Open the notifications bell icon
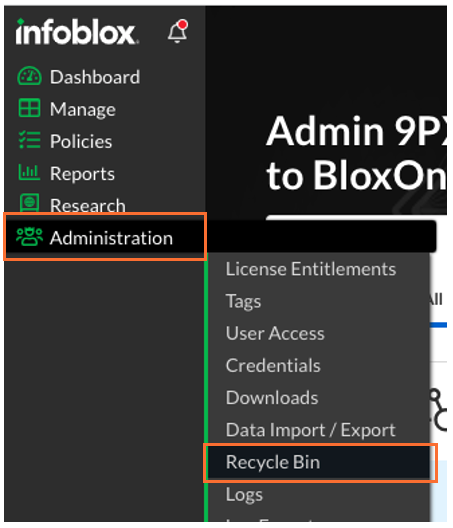The width and height of the screenshot is (453, 528). pos(177,31)
